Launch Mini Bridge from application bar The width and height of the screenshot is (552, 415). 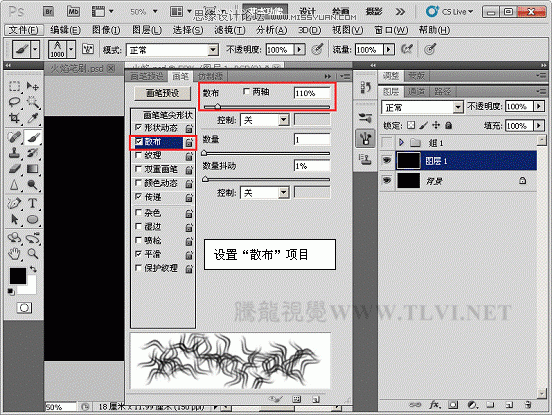pos(73,12)
